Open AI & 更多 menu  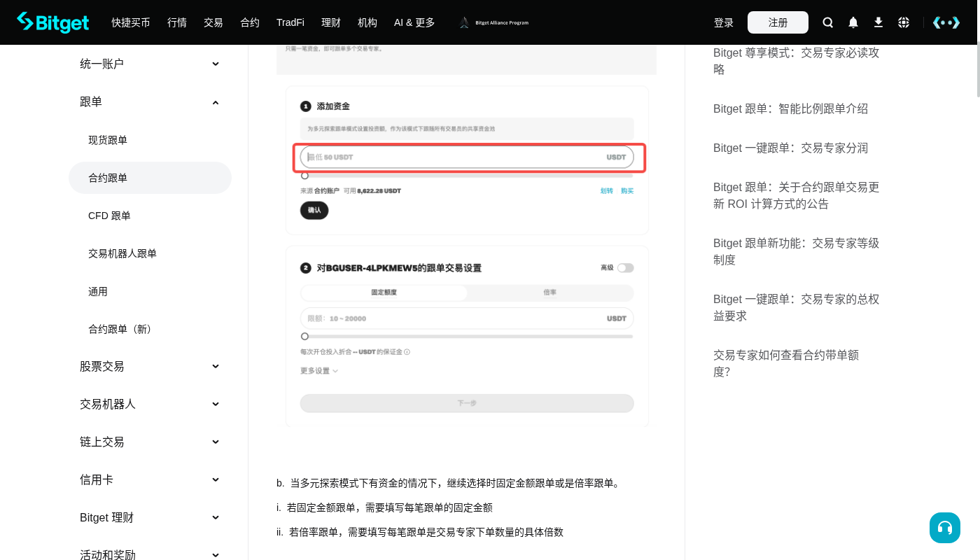tap(414, 22)
